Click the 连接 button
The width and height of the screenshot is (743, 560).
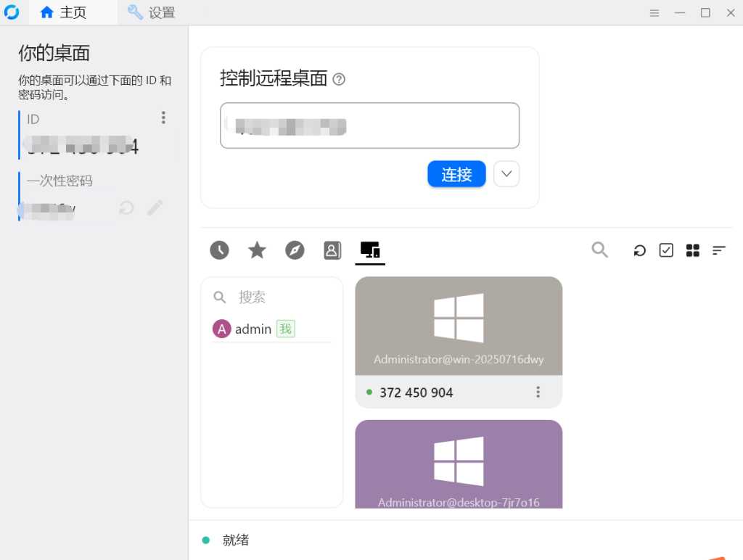pyautogui.click(x=456, y=174)
